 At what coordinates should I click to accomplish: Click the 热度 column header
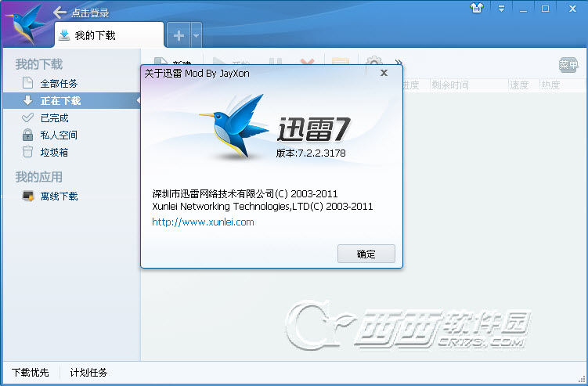coord(550,85)
